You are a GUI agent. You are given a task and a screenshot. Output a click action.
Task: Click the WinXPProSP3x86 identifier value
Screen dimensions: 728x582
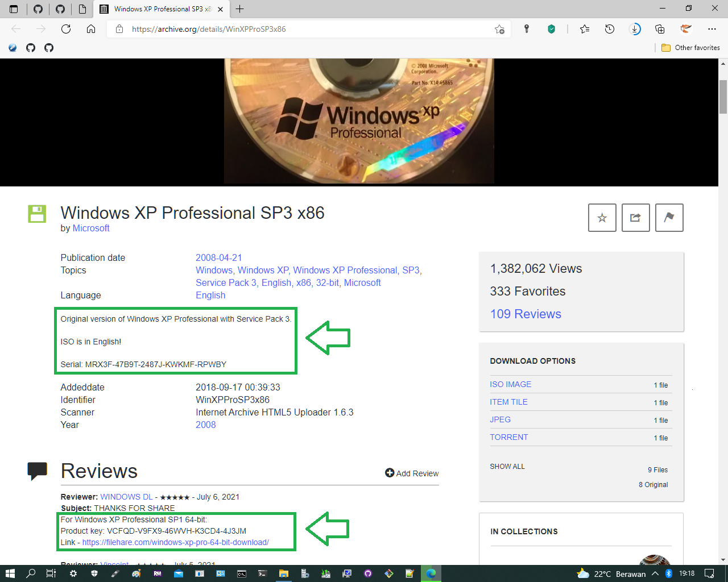[x=233, y=400]
